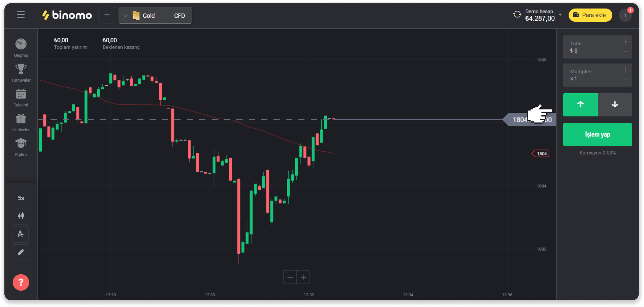Open Turnuvalar tournaments trophy icon
Viewport: 644px width, 307px height.
(x=21, y=69)
